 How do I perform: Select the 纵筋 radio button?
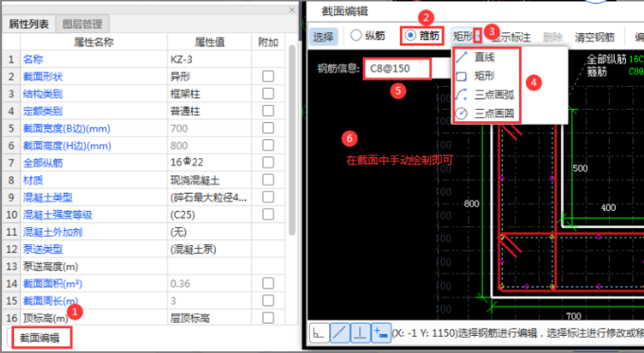click(x=356, y=35)
